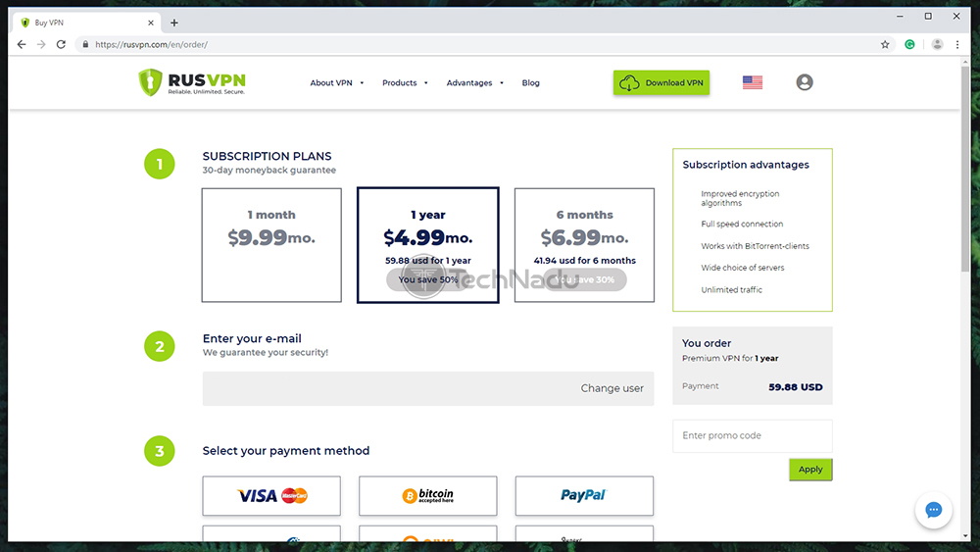Choose Visa MasterCard payment method
The width and height of the screenshot is (980, 552).
[271, 496]
